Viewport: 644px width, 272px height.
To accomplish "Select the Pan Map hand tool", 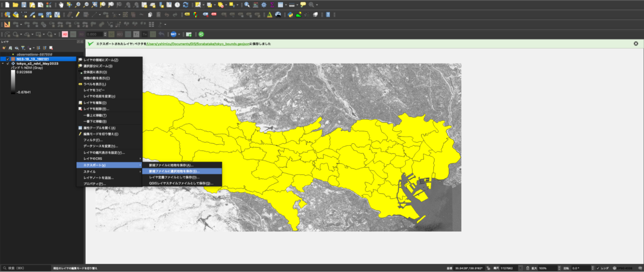I will point(61,4).
